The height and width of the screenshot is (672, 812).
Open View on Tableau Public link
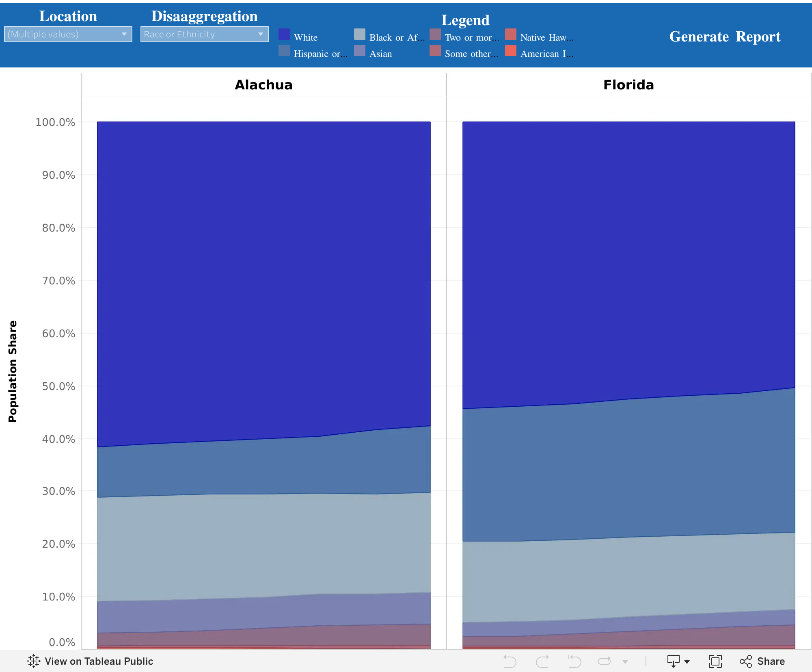(x=99, y=661)
